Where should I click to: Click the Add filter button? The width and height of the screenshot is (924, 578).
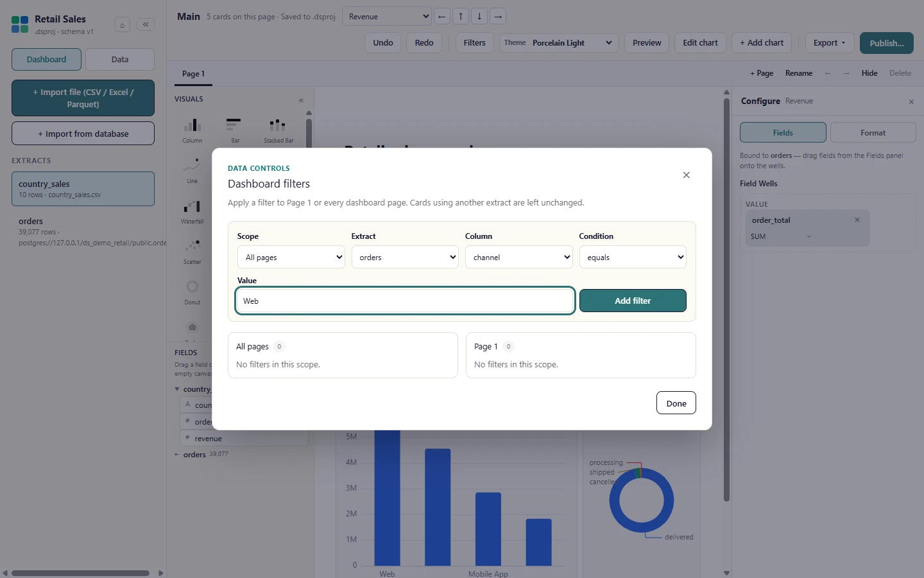tap(633, 301)
